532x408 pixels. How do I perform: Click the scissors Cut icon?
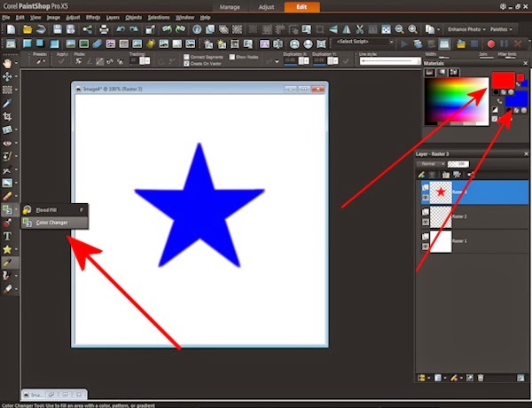pos(360,29)
